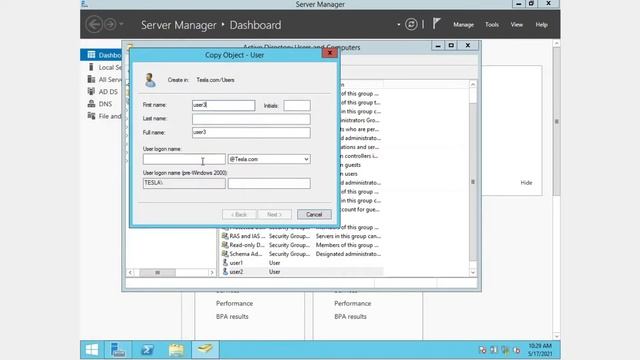Select the Read-only D... group row
The image size is (640, 360).
pyautogui.click(x=302, y=245)
